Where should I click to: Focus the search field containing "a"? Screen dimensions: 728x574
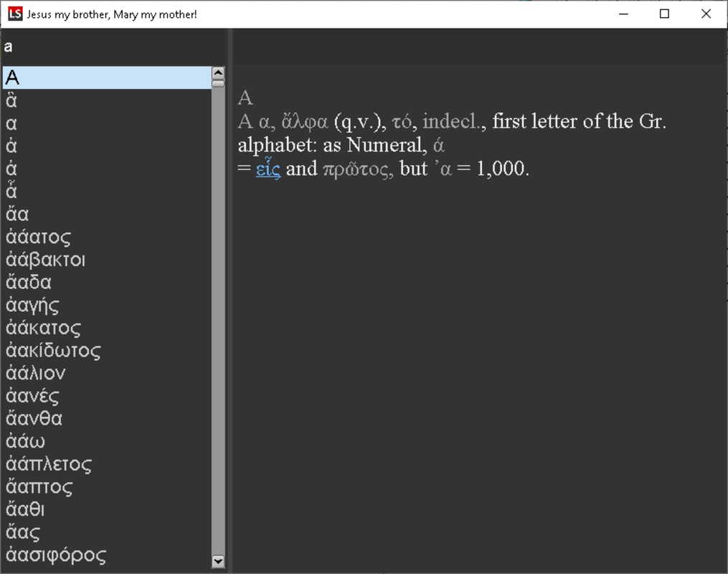[x=114, y=47]
